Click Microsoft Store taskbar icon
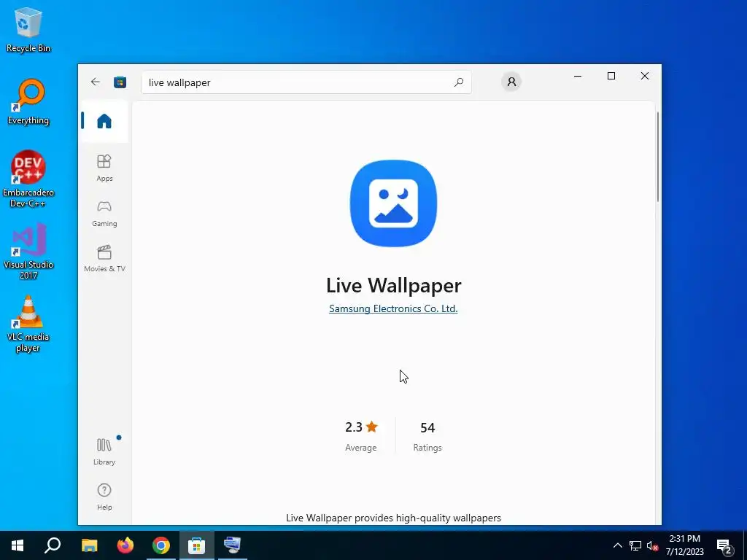 (197, 545)
